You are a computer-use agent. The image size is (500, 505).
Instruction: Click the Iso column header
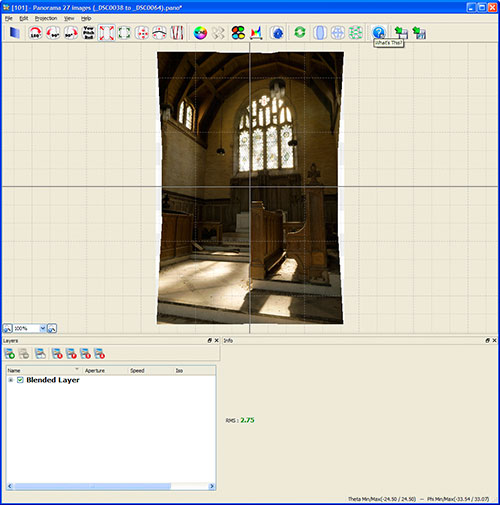point(194,370)
